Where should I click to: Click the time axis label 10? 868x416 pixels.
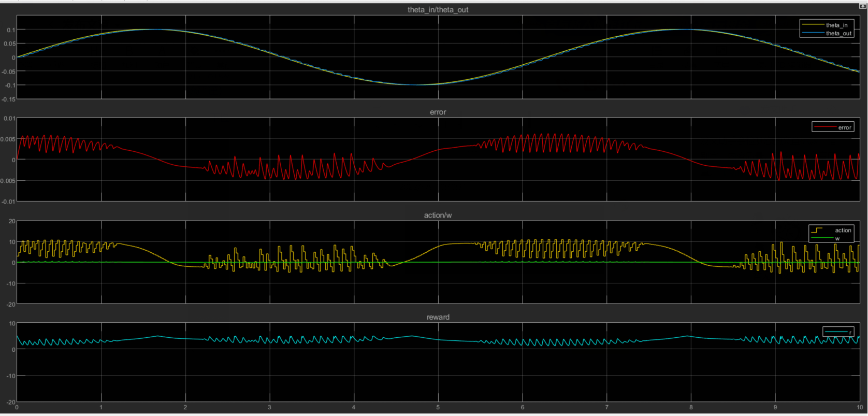pyautogui.click(x=860, y=408)
